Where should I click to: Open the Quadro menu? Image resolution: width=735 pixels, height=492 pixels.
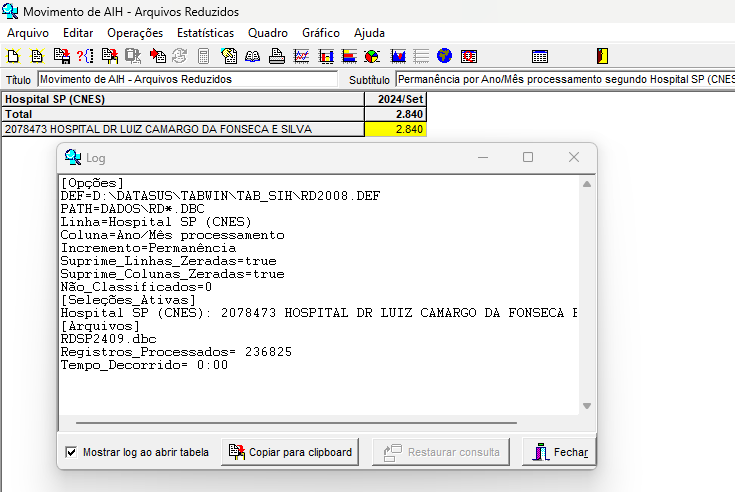click(268, 33)
